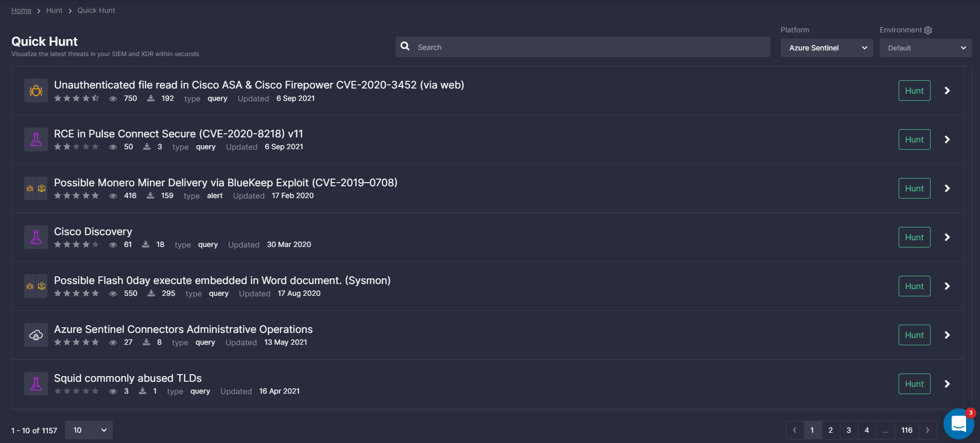Hunt the Cisco Discovery rule
This screenshot has height=443, width=980.
915,237
